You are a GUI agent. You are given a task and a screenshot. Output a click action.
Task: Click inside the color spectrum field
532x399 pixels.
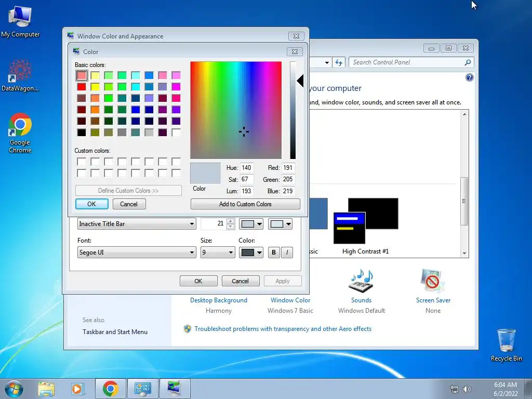click(x=236, y=110)
